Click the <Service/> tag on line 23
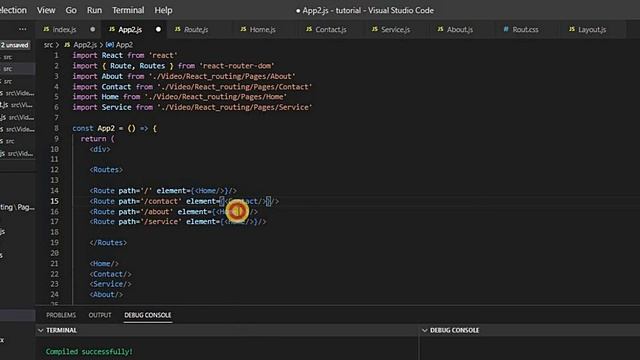The height and width of the screenshot is (360, 640). (111, 284)
